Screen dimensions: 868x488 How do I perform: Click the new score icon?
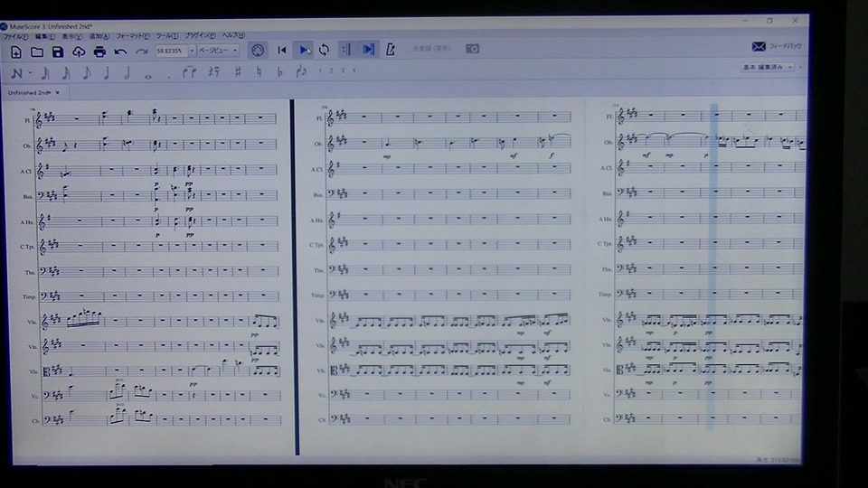pyautogui.click(x=15, y=52)
